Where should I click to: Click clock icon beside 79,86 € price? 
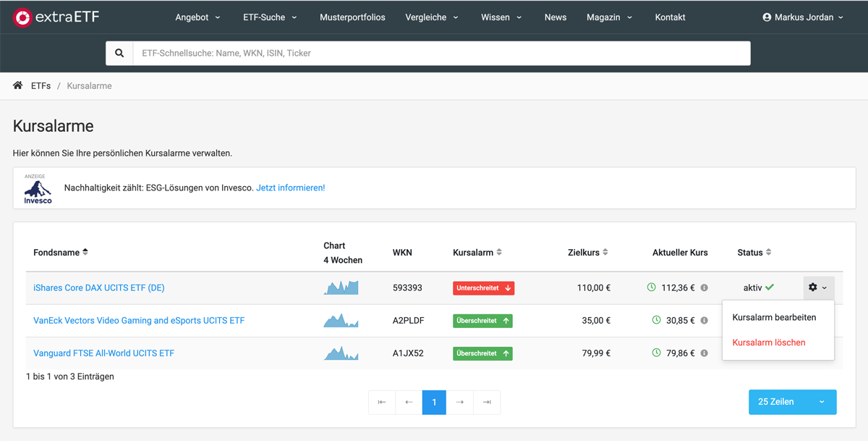point(656,353)
